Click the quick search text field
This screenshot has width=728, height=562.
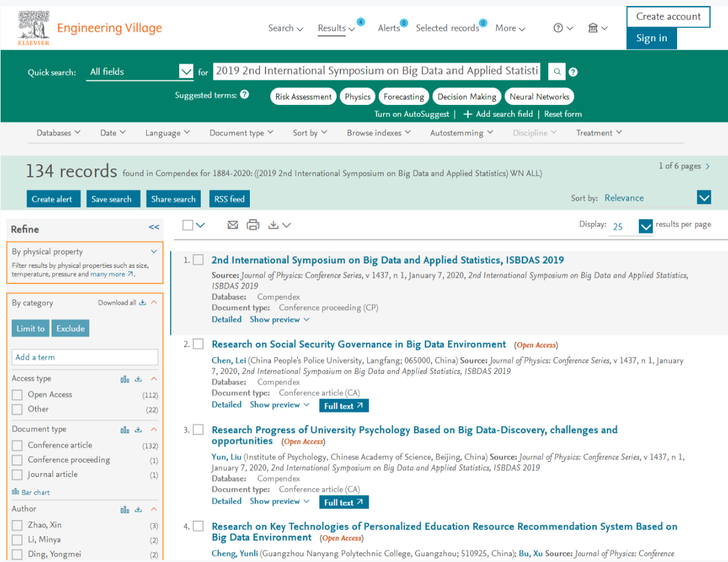[376, 71]
